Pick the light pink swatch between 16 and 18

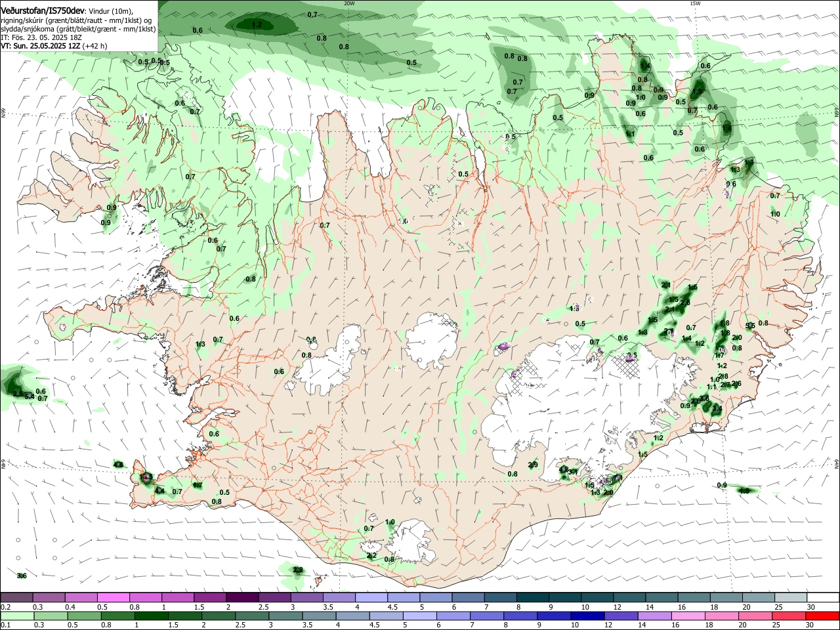(688, 616)
